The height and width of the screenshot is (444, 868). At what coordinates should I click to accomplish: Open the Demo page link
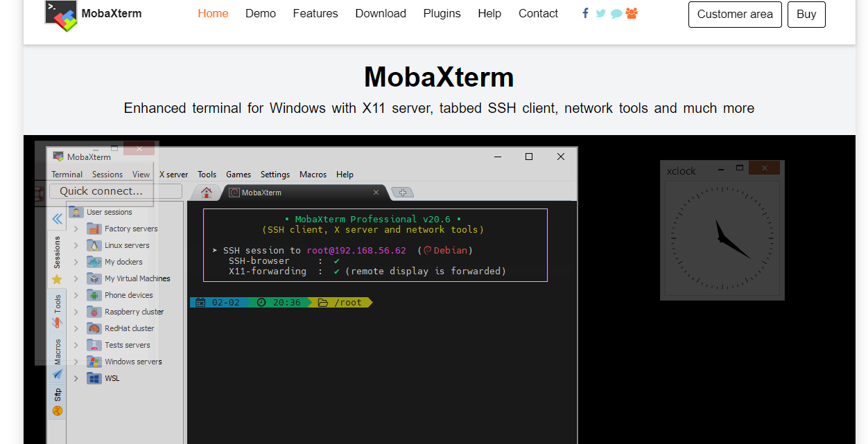tap(261, 13)
